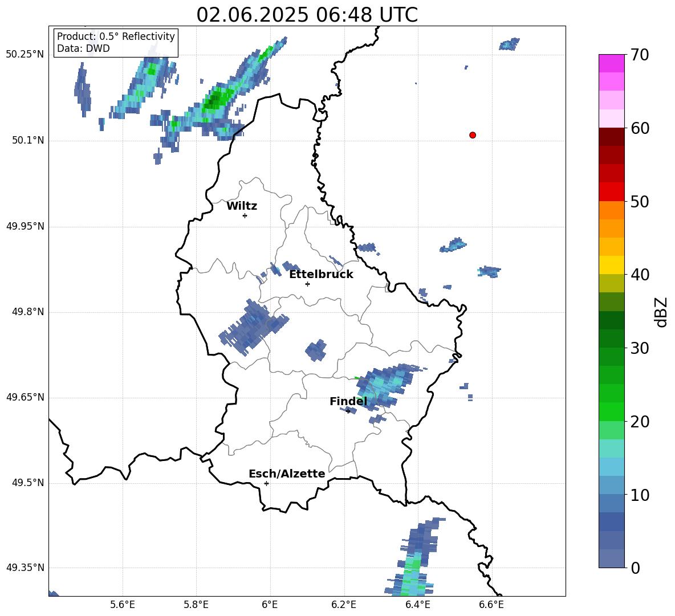Click the 49.65°N latitude label
This screenshot has width=675, height=616.
click(x=25, y=397)
